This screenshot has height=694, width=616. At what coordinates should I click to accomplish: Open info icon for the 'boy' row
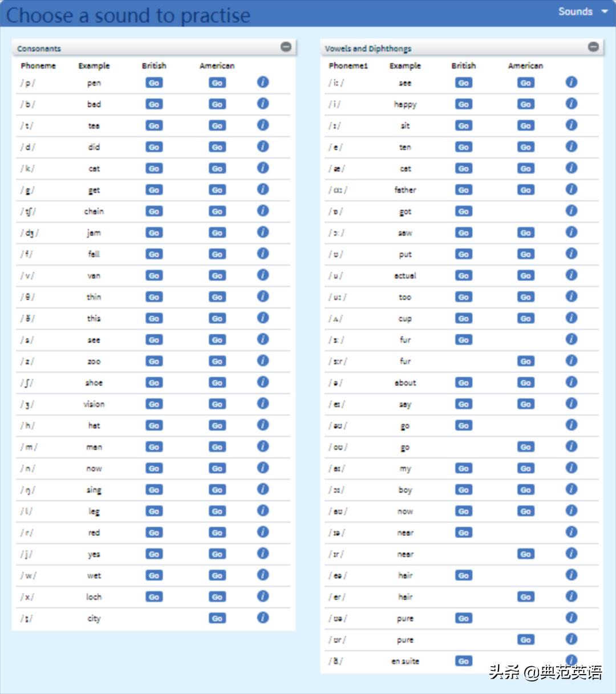pos(572,489)
